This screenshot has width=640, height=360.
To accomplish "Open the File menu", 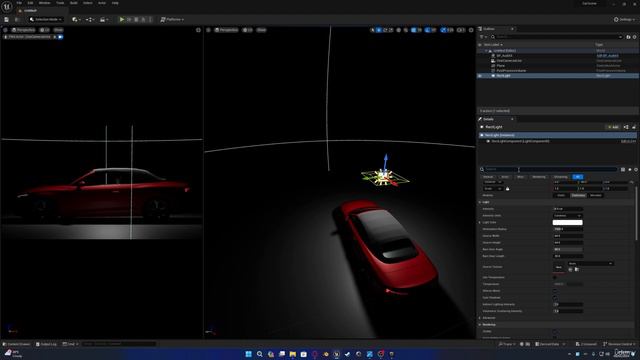I will click(x=19, y=3).
